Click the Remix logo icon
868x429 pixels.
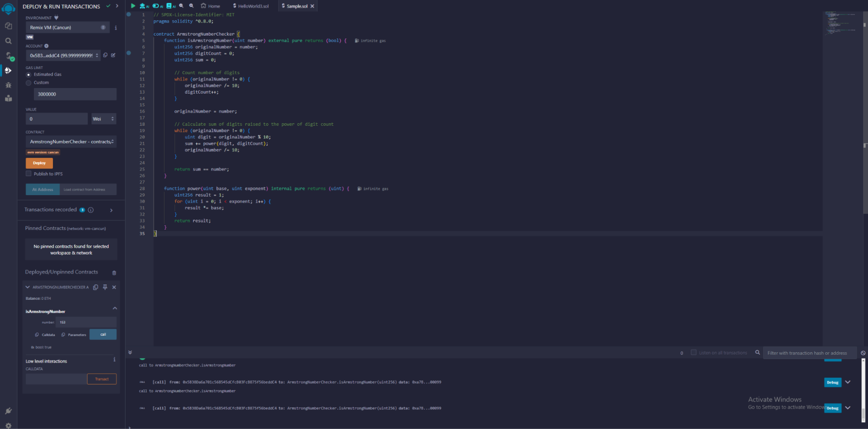click(8, 8)
